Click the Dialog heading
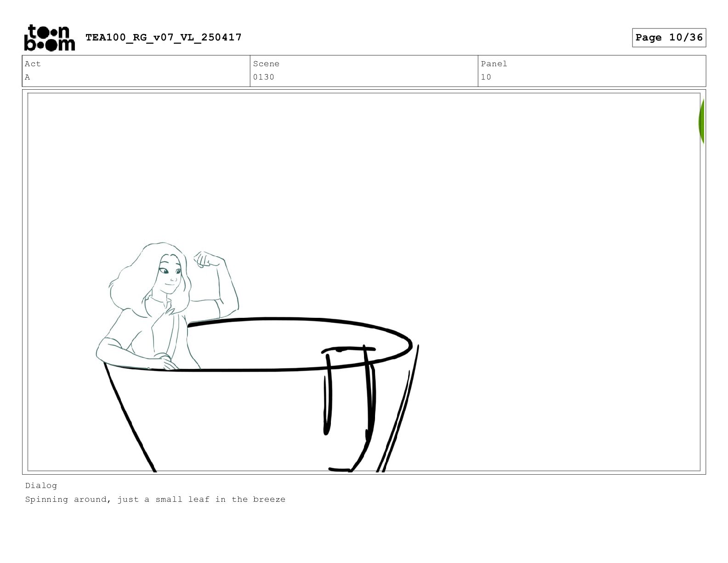 41,486
